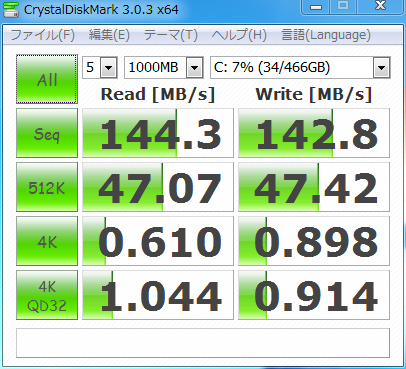Screen dimensions: 406x369
Task: Open the ヘルプ(H) menu
Action: [239, 35]
